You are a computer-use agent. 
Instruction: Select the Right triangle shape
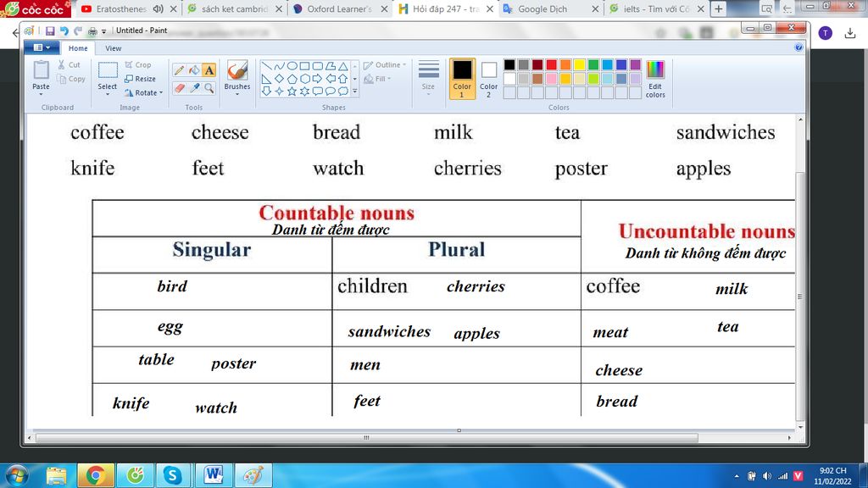click(x=267, y=79)
